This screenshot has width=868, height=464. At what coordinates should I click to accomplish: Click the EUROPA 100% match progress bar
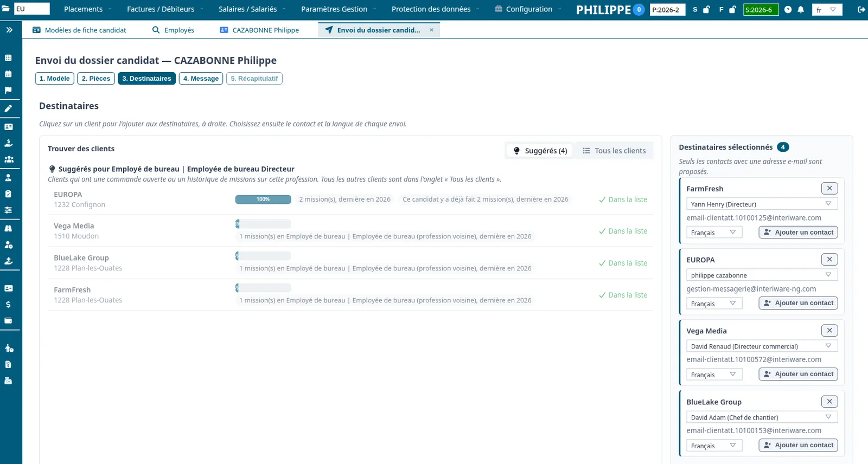click(x=263, y=199)
